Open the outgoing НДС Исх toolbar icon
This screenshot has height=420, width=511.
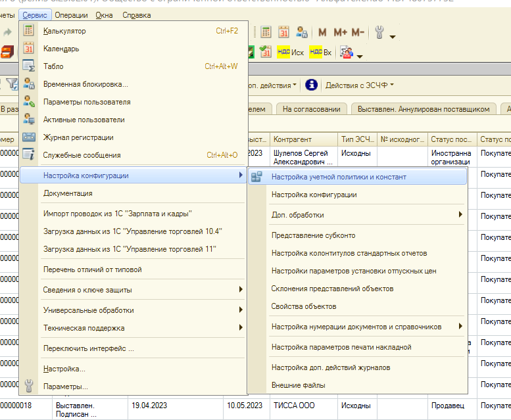291,53
